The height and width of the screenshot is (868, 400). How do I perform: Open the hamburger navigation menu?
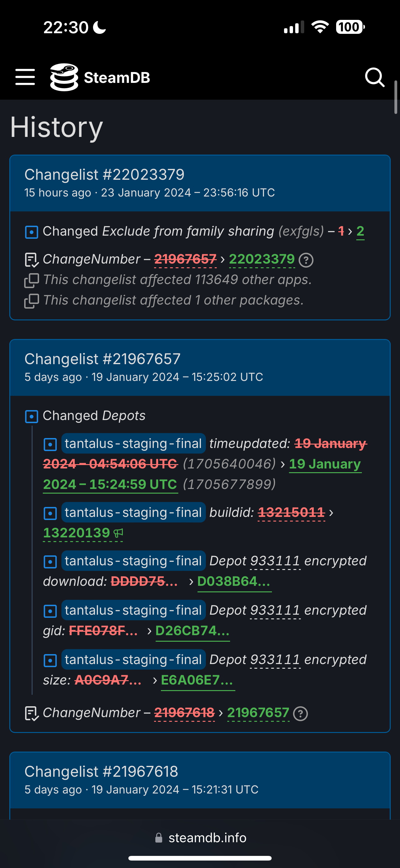(x=25, y=77)
